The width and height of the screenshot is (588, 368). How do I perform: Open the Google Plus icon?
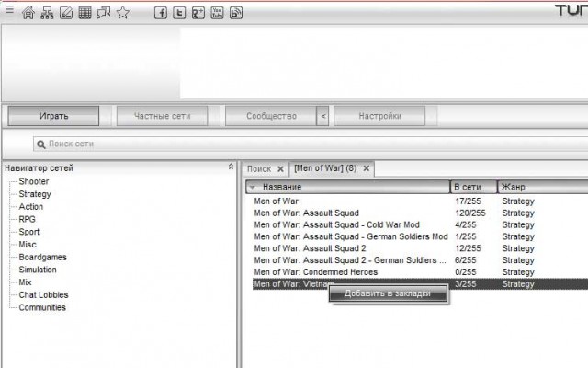coord(198,13)
